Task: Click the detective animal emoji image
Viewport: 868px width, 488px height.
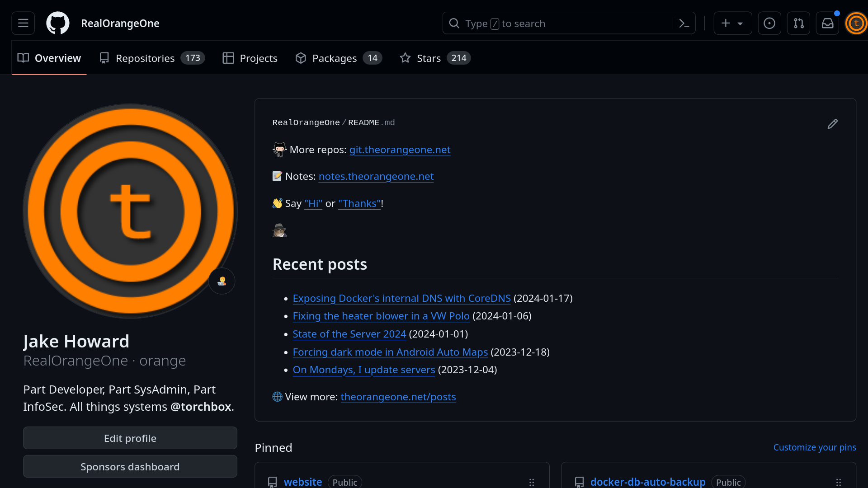Action: (279, 230)
